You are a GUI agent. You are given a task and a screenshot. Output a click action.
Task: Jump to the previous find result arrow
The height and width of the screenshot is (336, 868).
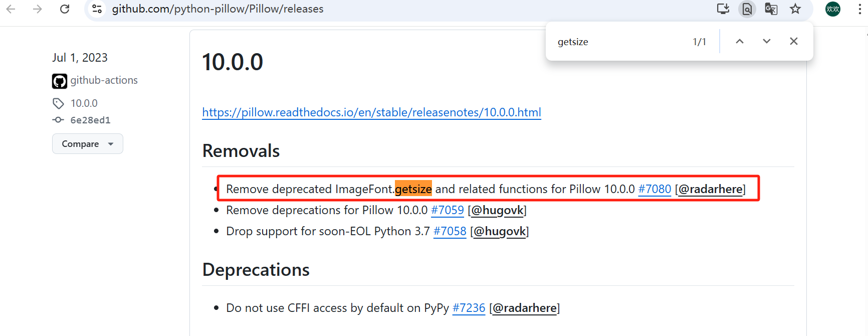[740, 41]
